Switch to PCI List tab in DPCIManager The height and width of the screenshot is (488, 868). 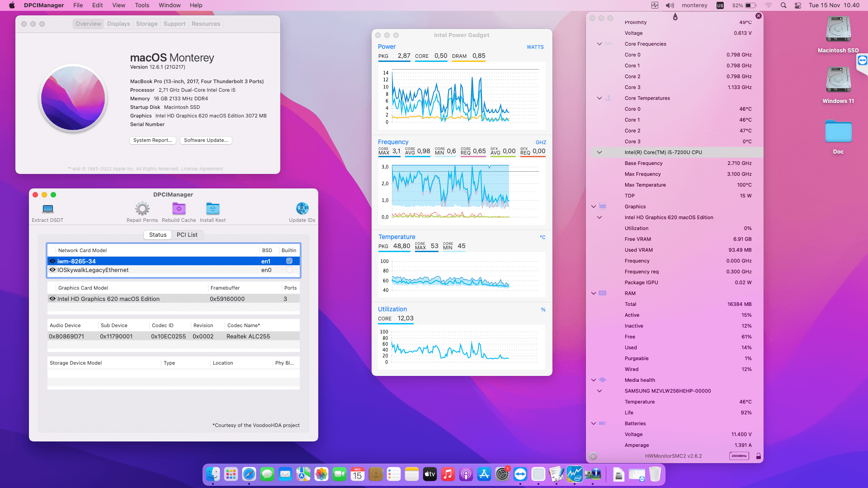click(187, 235)
